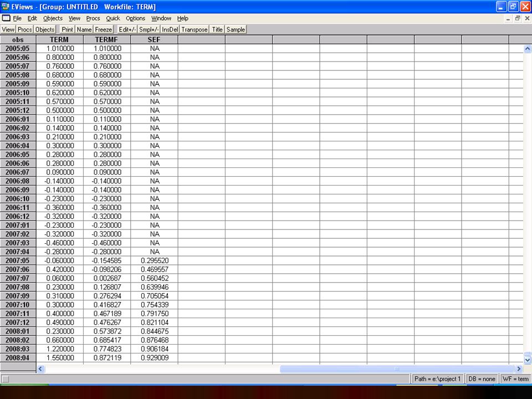Open the Procs menu
The height and width of the screenshot is (399, 532).
click(x=93, y=18)
